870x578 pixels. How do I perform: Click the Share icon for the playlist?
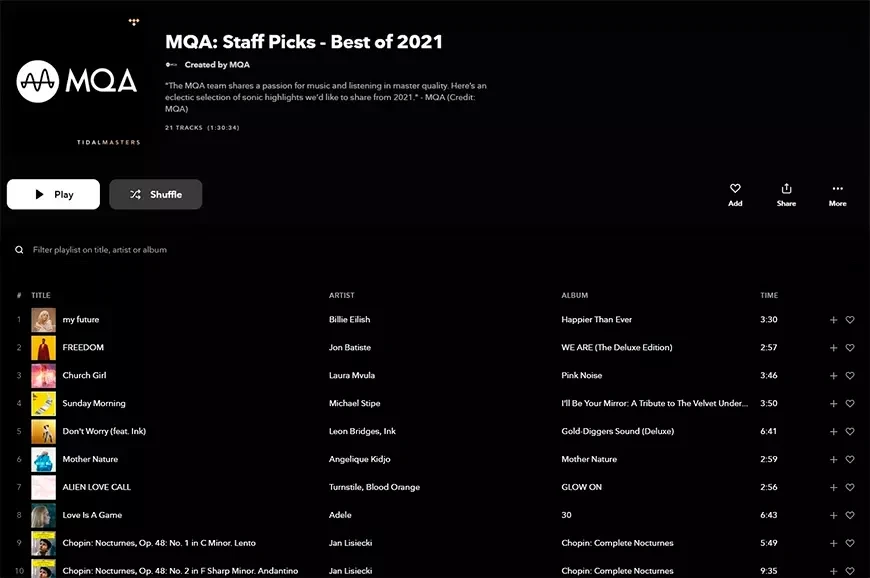pyautogui.click(x=786, y=189)
